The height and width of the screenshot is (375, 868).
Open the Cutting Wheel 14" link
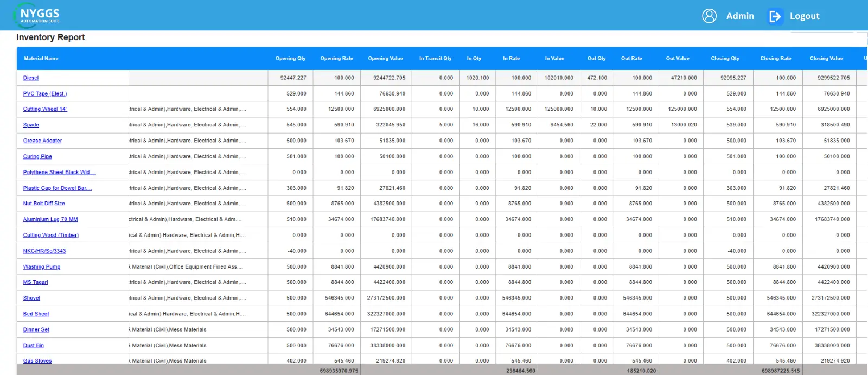[x=46, y=109]
